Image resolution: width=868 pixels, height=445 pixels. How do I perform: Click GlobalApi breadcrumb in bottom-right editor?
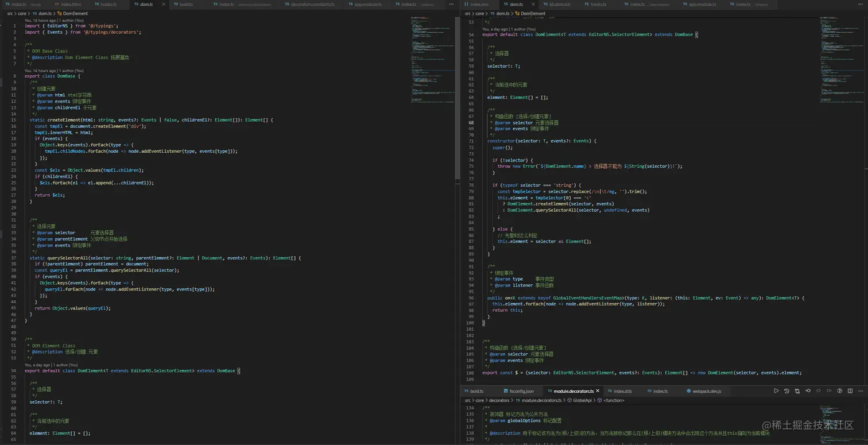[x=579, y=400]
